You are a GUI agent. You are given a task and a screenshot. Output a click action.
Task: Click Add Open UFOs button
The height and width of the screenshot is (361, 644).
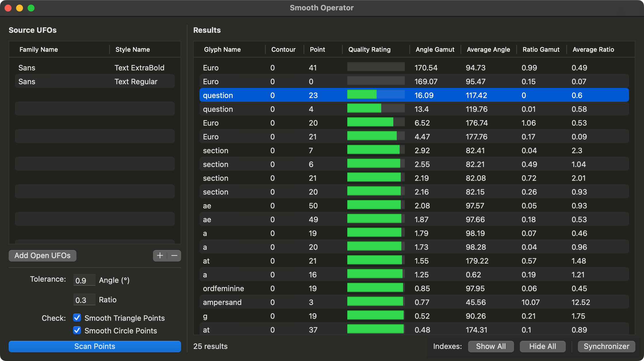click(43, 256)
